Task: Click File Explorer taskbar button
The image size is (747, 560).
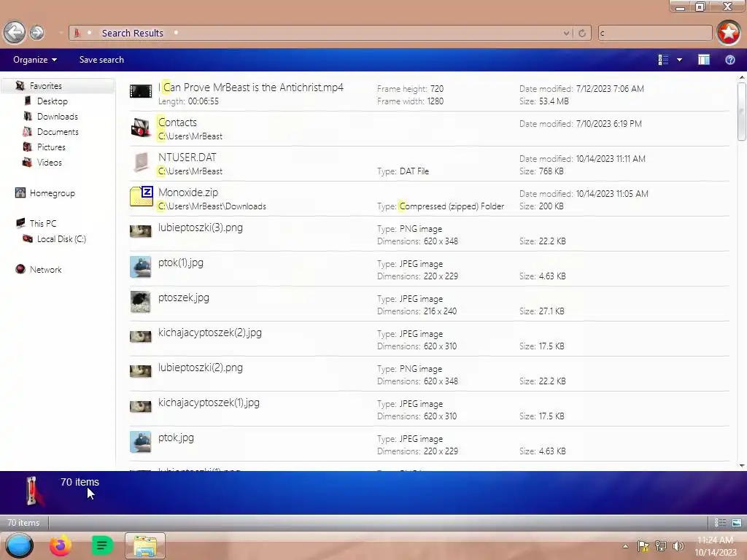Action: 145,545
